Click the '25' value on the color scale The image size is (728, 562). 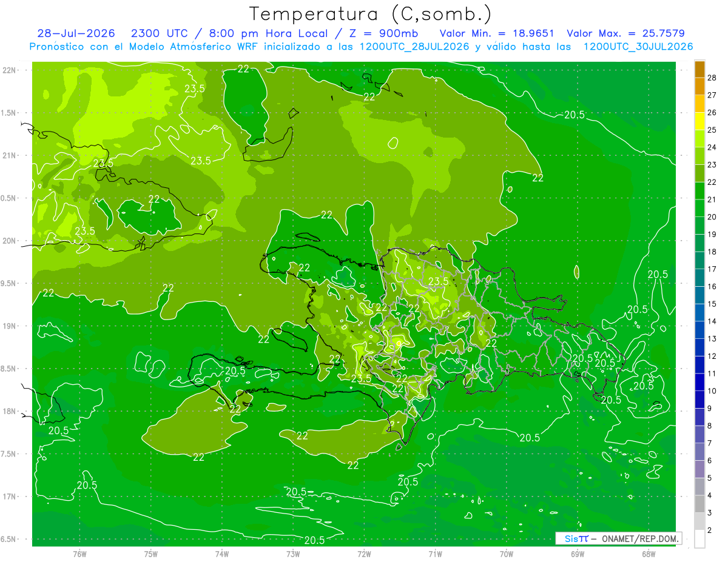712,130
